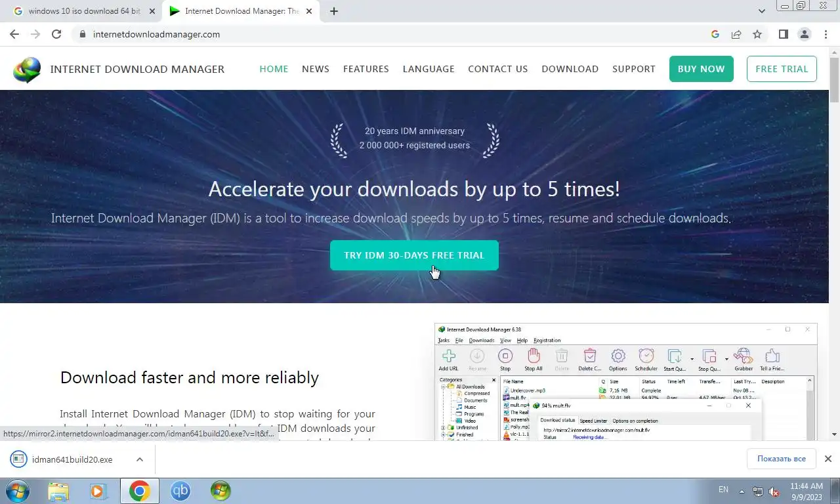Click the page scrollbar up arrow
The height and width of the screenshot is (504, 840).
click(834, 52)
